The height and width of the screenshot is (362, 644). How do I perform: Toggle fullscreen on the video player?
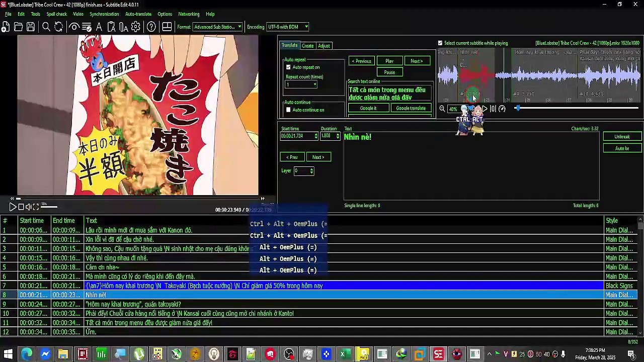[36, 207]
